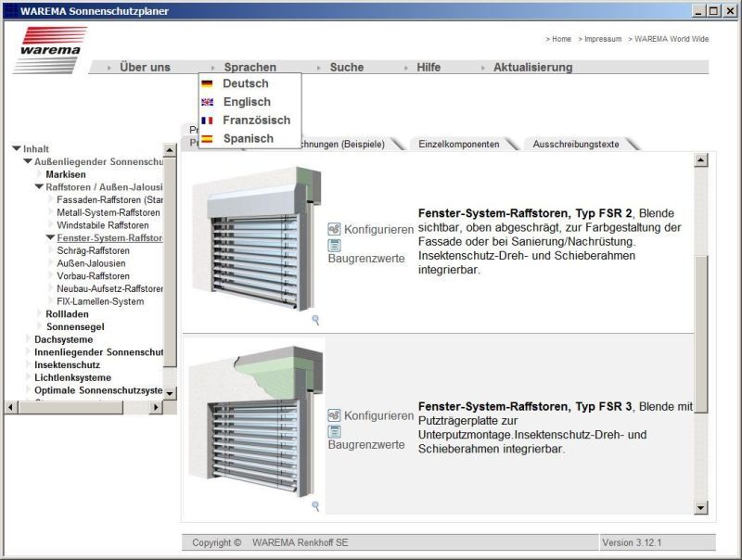Select Innenliegender Sonnenschutz in the tree
The image size is (742, 560).
click(x=98, y=352)
